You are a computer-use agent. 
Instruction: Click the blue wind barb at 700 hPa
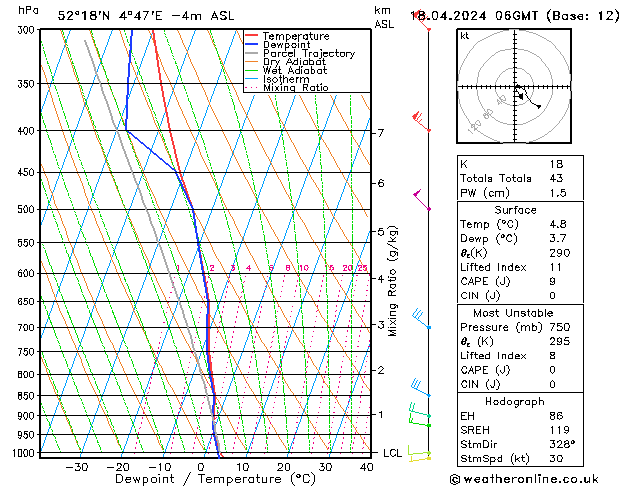click(422, 319)
